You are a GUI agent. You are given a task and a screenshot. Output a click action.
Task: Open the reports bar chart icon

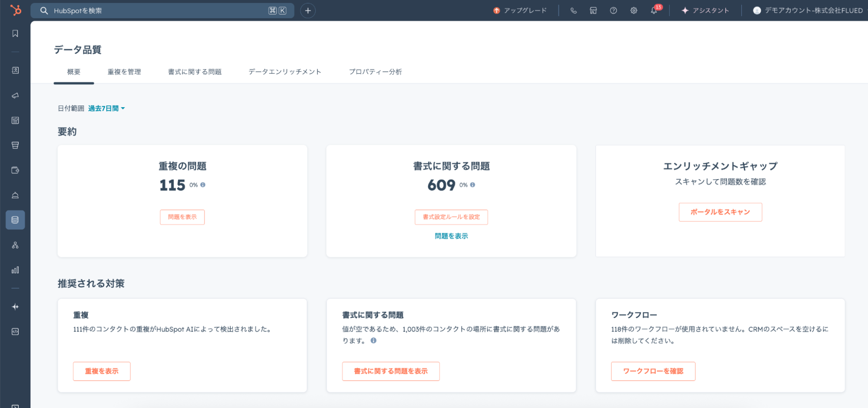tap(15, 270)
